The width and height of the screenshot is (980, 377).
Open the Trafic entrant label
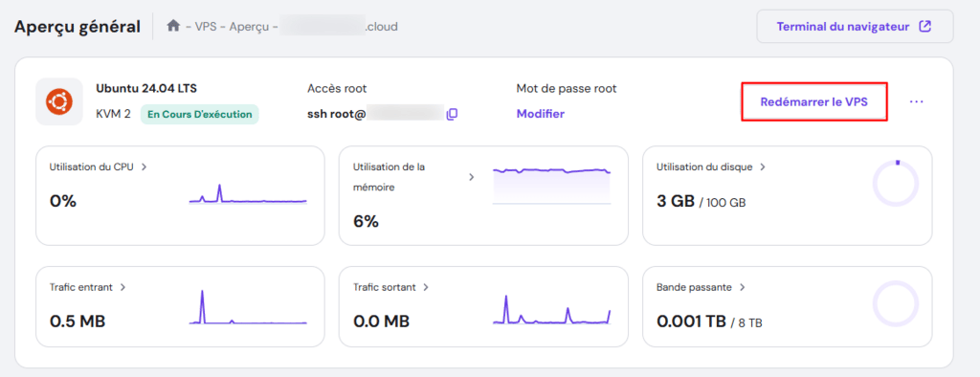(x=81, y=287)
